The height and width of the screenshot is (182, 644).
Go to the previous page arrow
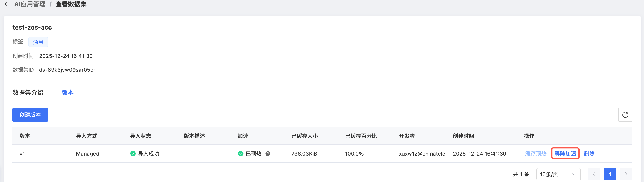point(594,174)
